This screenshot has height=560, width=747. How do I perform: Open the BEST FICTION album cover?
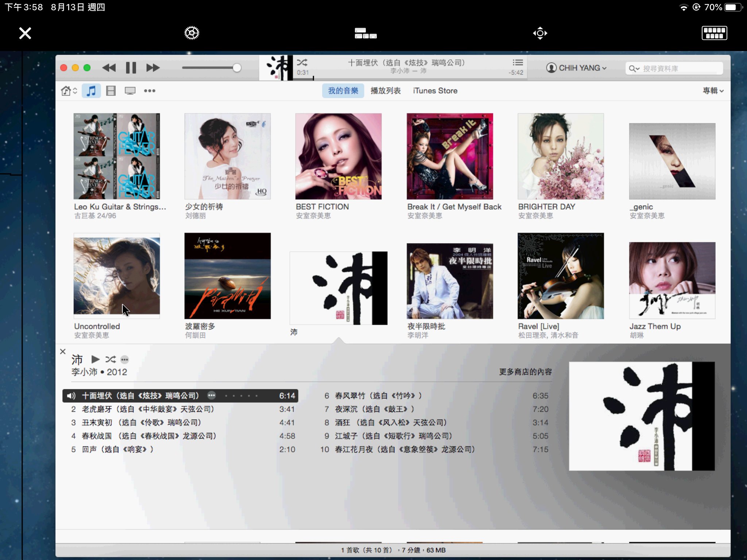tap(338, 156)
